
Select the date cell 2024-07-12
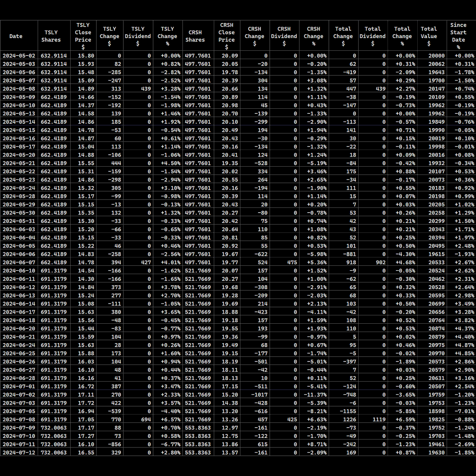(19, 453)
